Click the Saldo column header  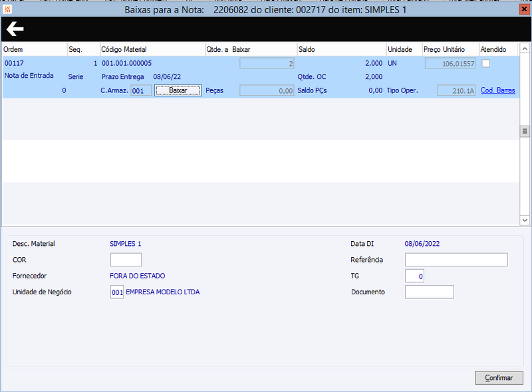point(342,50)
